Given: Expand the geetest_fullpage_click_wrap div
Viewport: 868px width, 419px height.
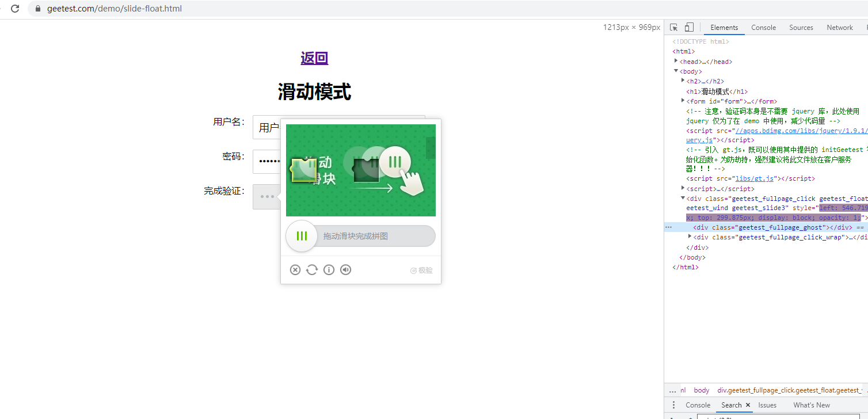Looking at the screenshot, I should coord(690,237).
